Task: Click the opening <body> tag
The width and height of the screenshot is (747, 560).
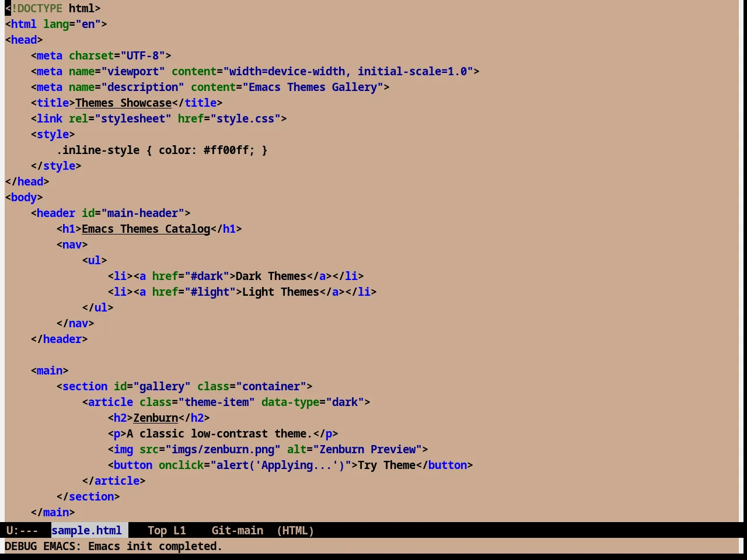Action: click(24, 197)
